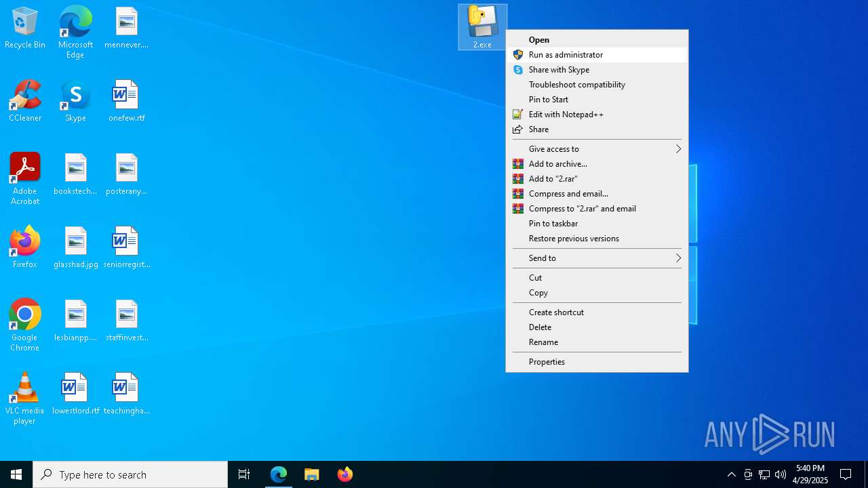Viewport: 868px width, 488px height.
Task: Select the seniorregist Word document
Action: point(126,248)
